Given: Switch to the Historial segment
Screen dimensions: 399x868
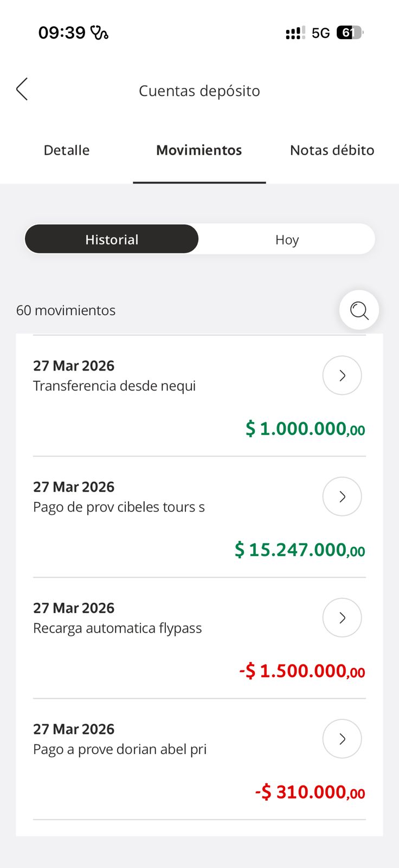Looking at the screenshot, I should [112, 239].
